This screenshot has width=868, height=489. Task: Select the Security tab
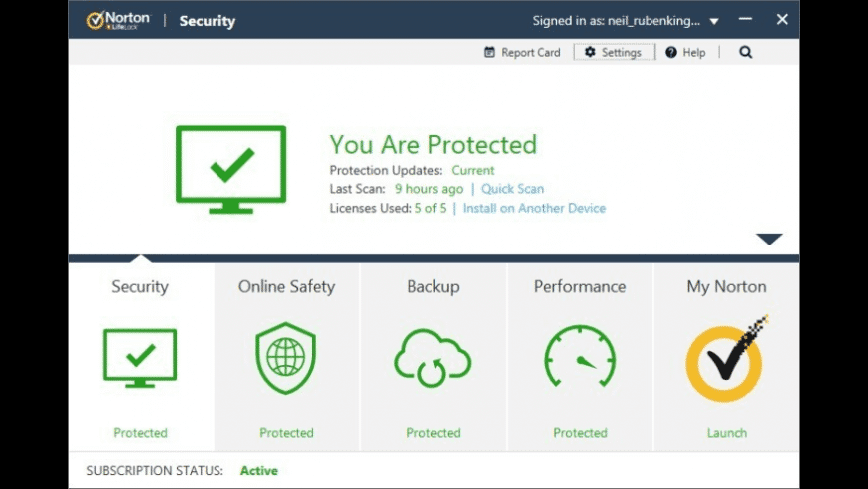(x=140, y=287)
